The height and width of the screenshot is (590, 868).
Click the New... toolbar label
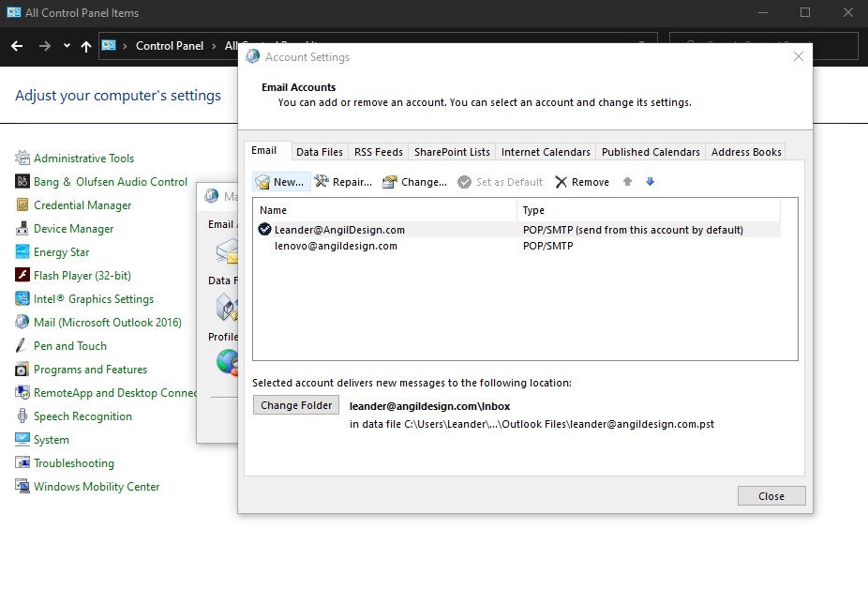(x=289, y=182)
